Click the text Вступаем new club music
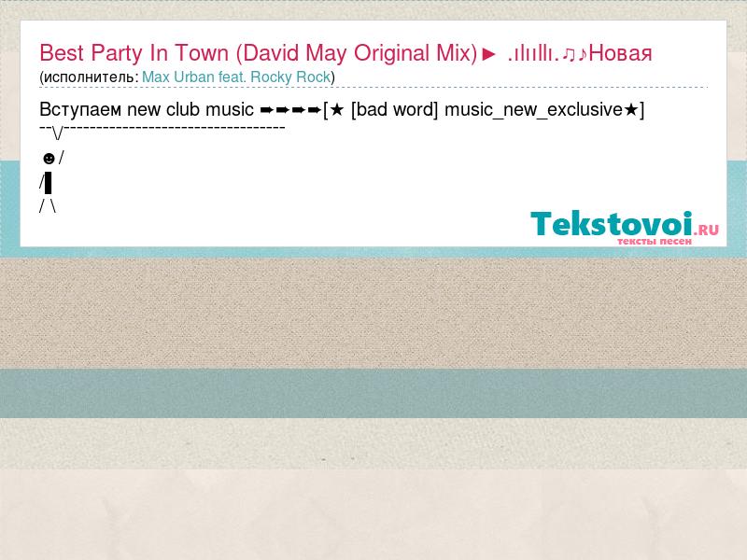The height and width of the screenshot is (560, 747). click(147, 110)
